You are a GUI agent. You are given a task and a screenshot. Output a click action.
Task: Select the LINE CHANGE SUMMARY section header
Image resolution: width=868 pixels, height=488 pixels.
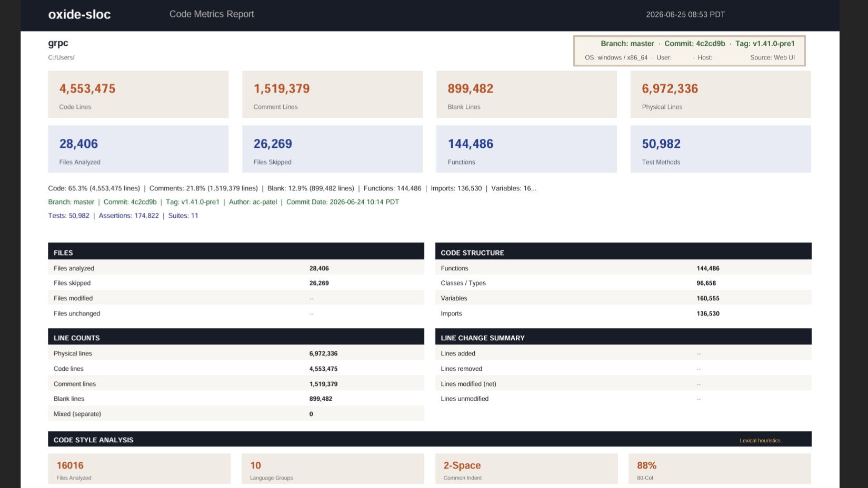(x=623, y=337)
